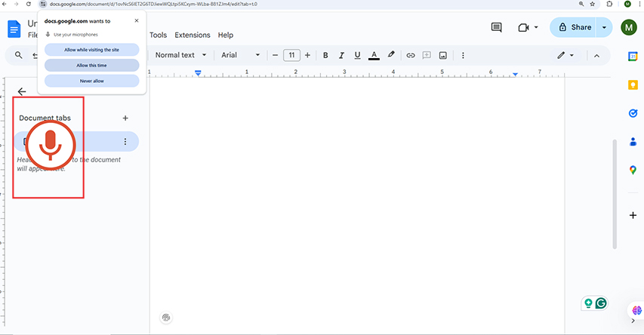Open the browser profile M avatar
This screenshot has height=335, width=644.
[x=627, y=4]
